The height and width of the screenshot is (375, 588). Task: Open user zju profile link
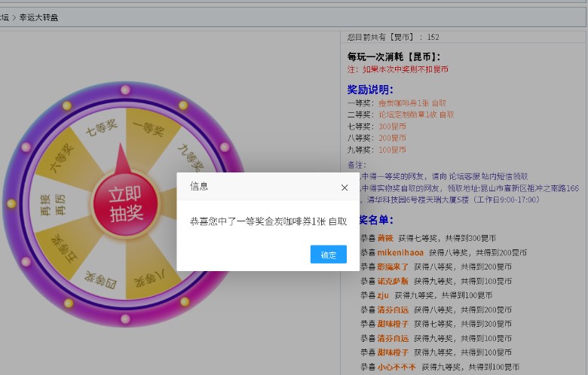click(383, 295)
